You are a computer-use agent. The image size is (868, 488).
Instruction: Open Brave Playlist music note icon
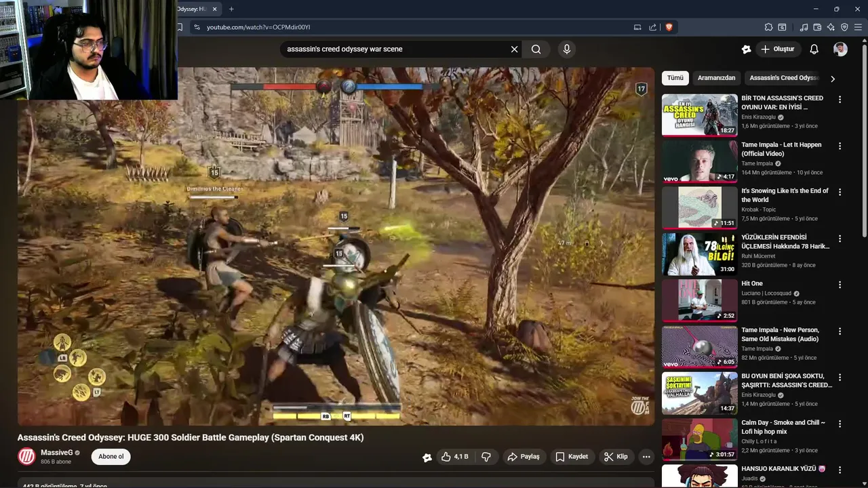[x=804, y=27]
